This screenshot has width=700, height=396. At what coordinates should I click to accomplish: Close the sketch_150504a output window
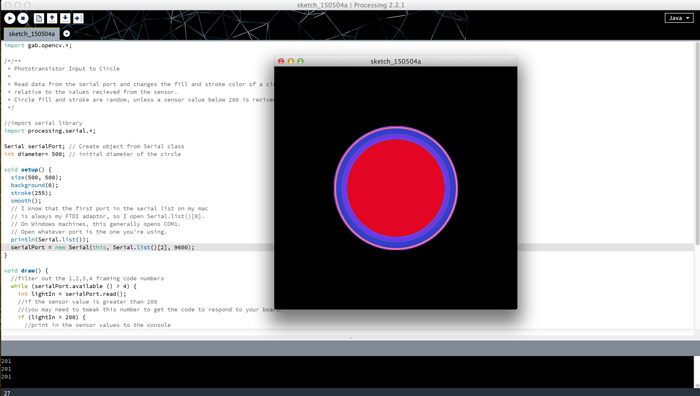coord(281,61)
